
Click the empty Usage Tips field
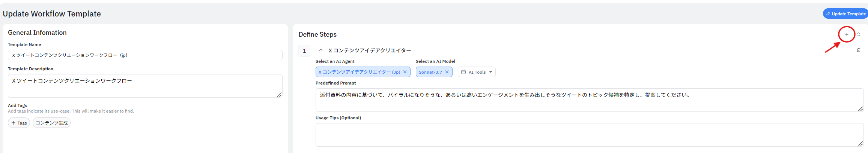[x=589, y=135]
